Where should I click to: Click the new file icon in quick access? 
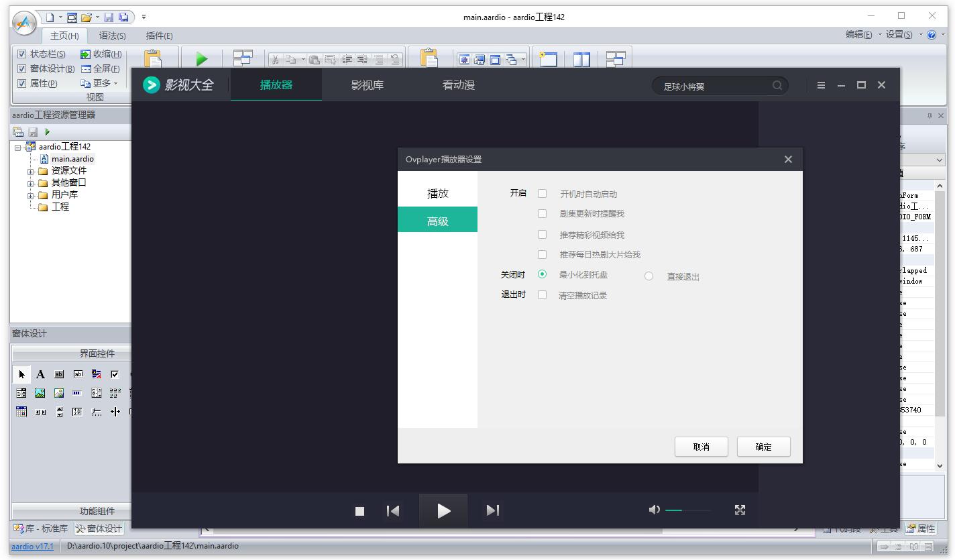click(50, 17)
